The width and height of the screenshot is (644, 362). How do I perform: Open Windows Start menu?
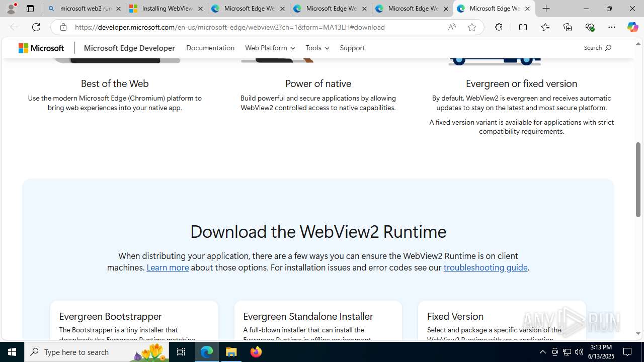[12, 352]
